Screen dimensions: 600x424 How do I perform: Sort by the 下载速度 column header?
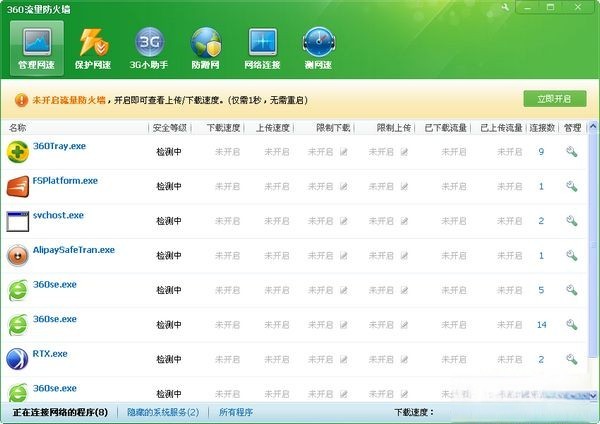click(225, 128)
